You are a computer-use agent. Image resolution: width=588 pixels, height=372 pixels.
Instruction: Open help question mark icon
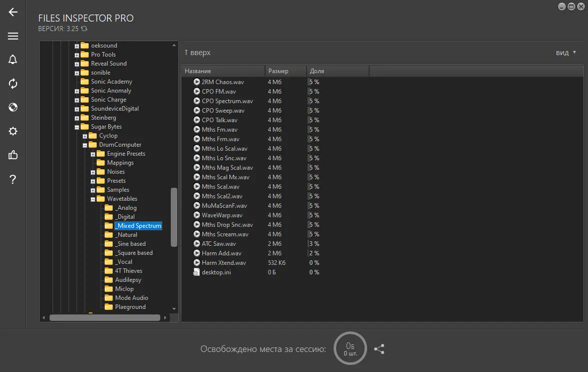(13, 179)
